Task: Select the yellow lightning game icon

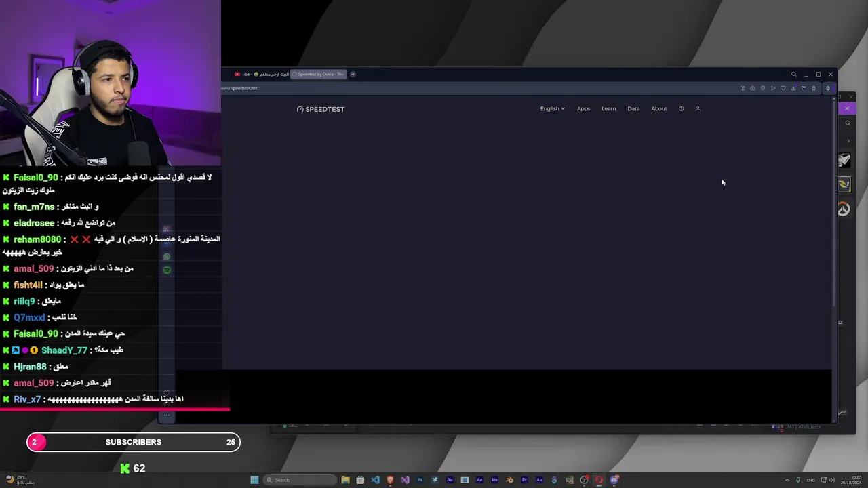Action: 844,184
